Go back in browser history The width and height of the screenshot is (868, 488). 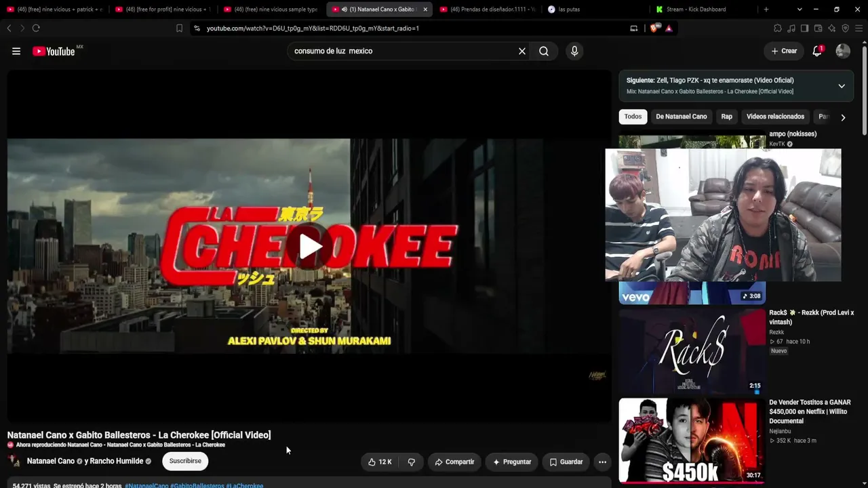point(9,28)
